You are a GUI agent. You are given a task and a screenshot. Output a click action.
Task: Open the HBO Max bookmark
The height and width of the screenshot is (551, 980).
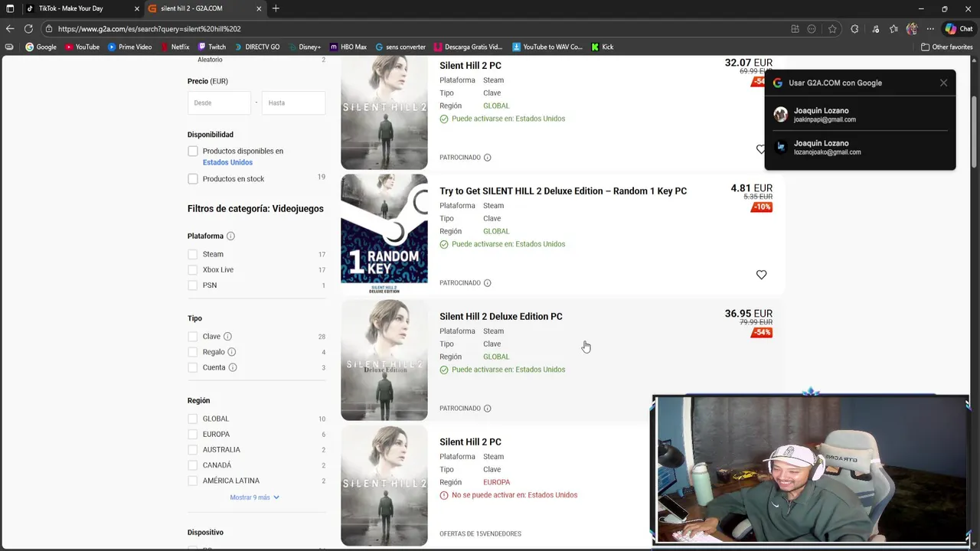coord(348,47)
